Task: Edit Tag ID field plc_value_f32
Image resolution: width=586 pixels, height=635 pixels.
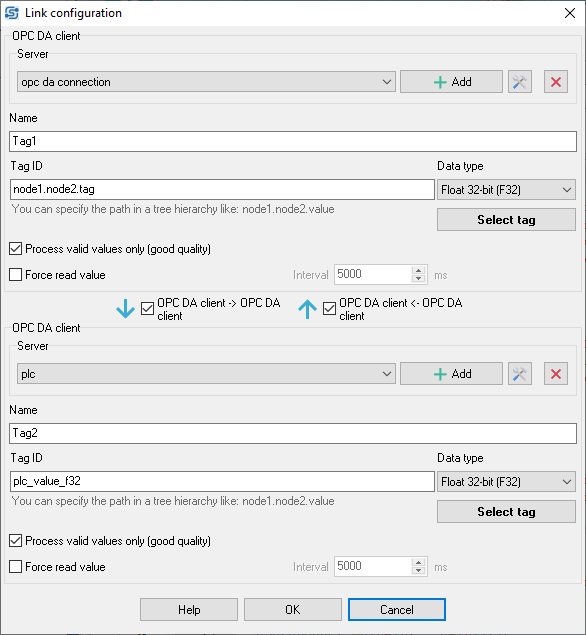Action: point(222,482)
